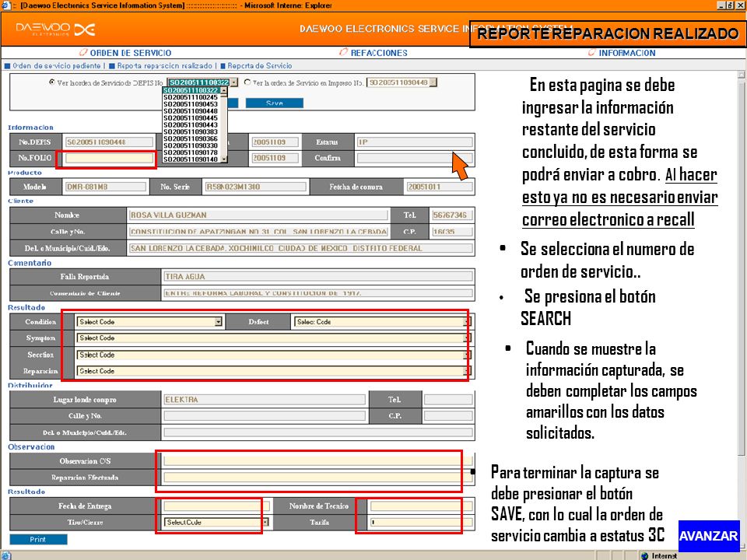The height and width of the screenshot is (560, 747).
Task: Click into the Tarifa field
Action: pyautogui.click(x=422, y=523)
